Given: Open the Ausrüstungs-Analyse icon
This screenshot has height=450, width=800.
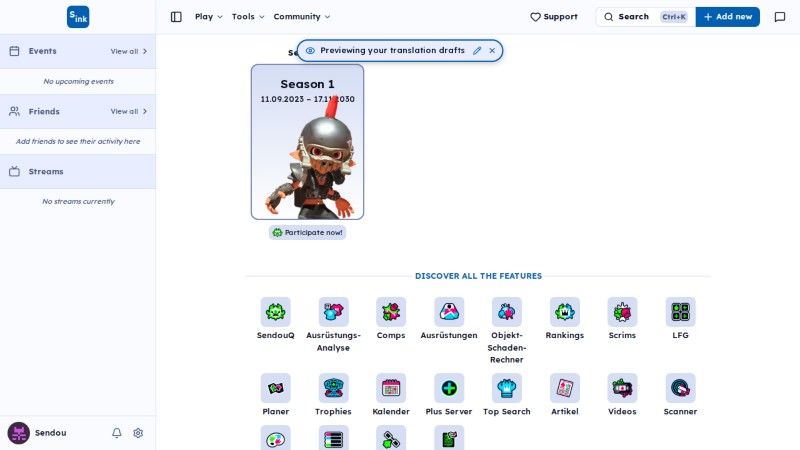Looking at the screenshot, I should point(333,312).
